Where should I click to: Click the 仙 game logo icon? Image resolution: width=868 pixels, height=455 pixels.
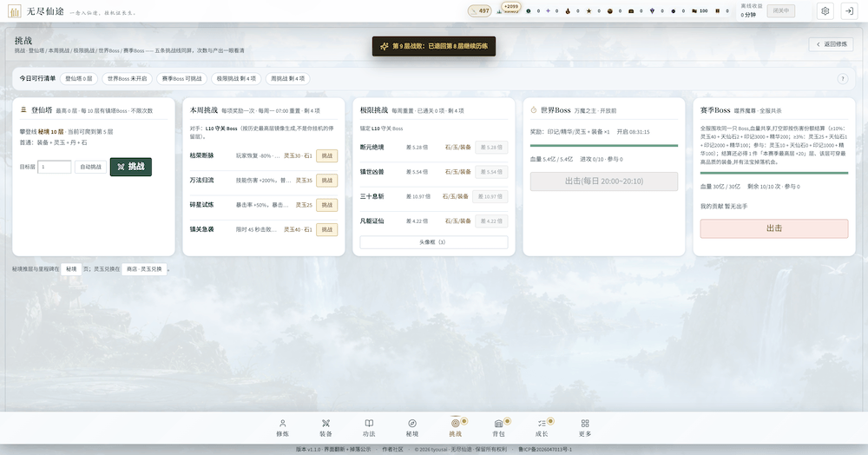[14, 11]
